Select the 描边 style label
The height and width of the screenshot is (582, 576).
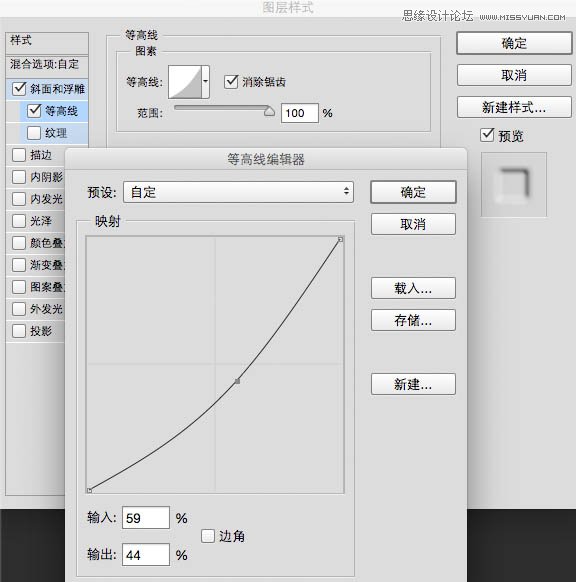[41, 155]
